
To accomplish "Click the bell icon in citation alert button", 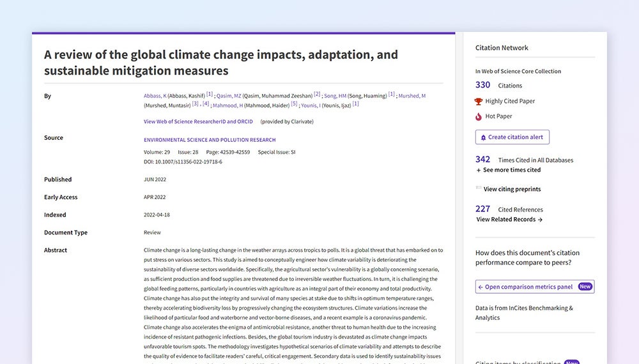I will point(483,137).
